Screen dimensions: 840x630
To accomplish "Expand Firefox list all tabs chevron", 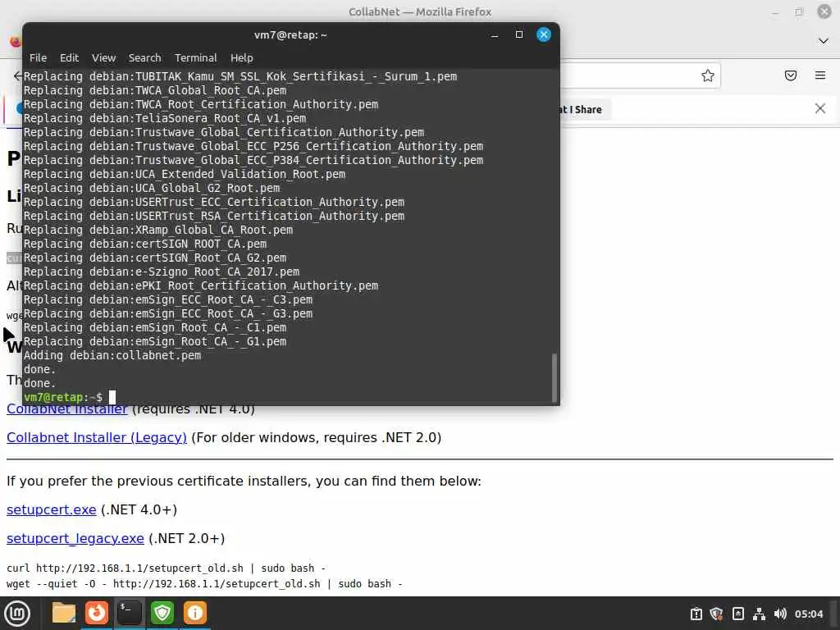I will pyautogui.click(x=824, y=41).
